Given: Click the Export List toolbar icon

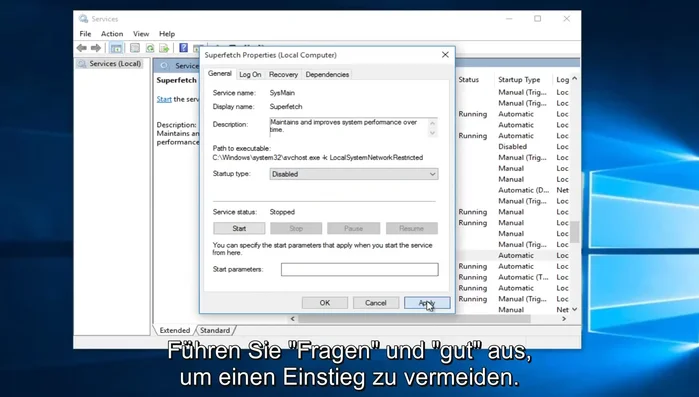Looking at the screenshot, I should click(x=164, y=48).
